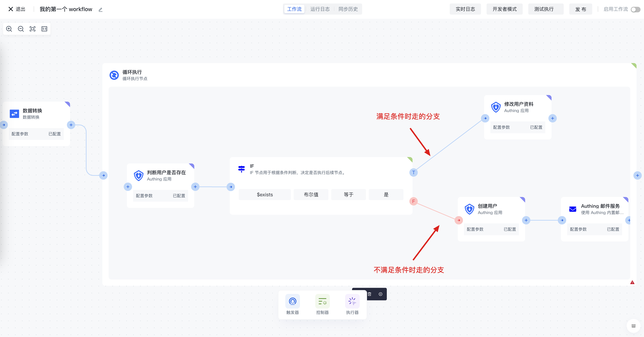Click the red warning triangle on loop node
The width and height of the screenshot is (644, 337).
click(632, 282)
